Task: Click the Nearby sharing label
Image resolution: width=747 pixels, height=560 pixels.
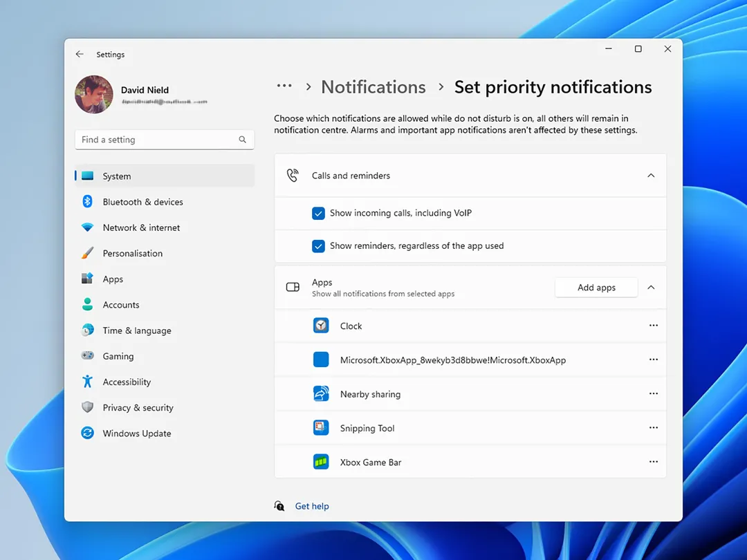Action: pos(371,394)
